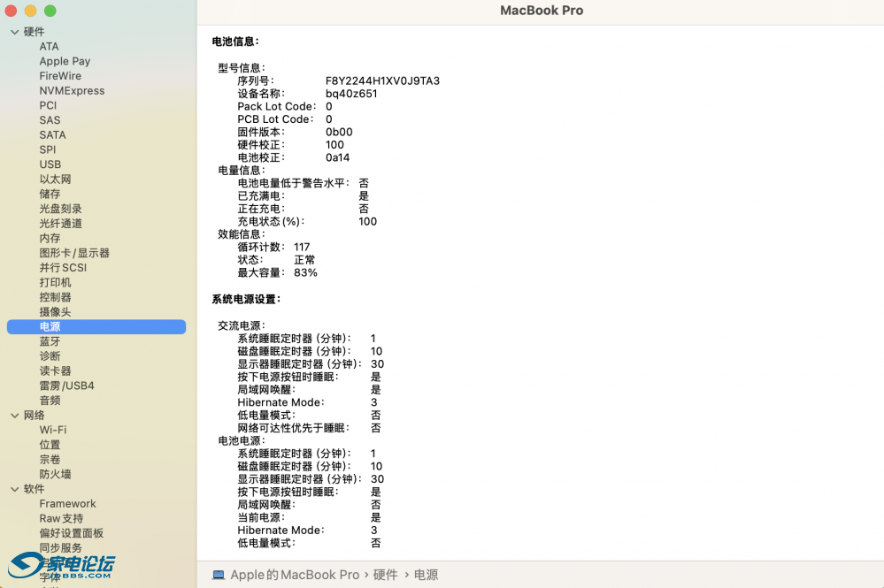The height and width of the screenshot is (588, 884).
Task: Select 同步服务 in the sidebar
Action: pos(60,548)
